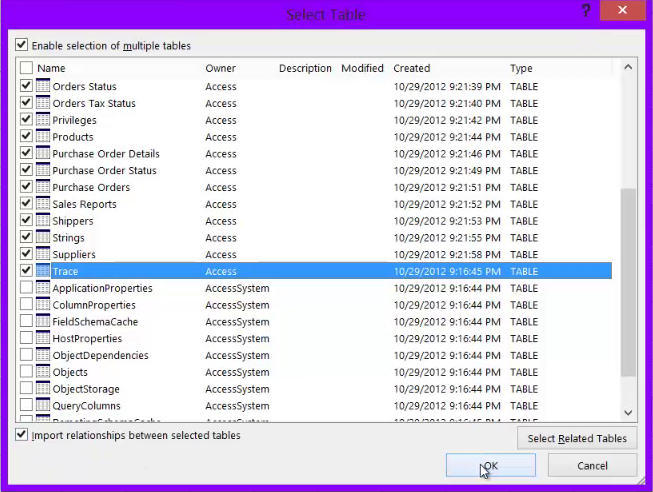653x492 pixels.
Task: Toggle Import relationships between selected tables
Action: click(x=22, y=436)
